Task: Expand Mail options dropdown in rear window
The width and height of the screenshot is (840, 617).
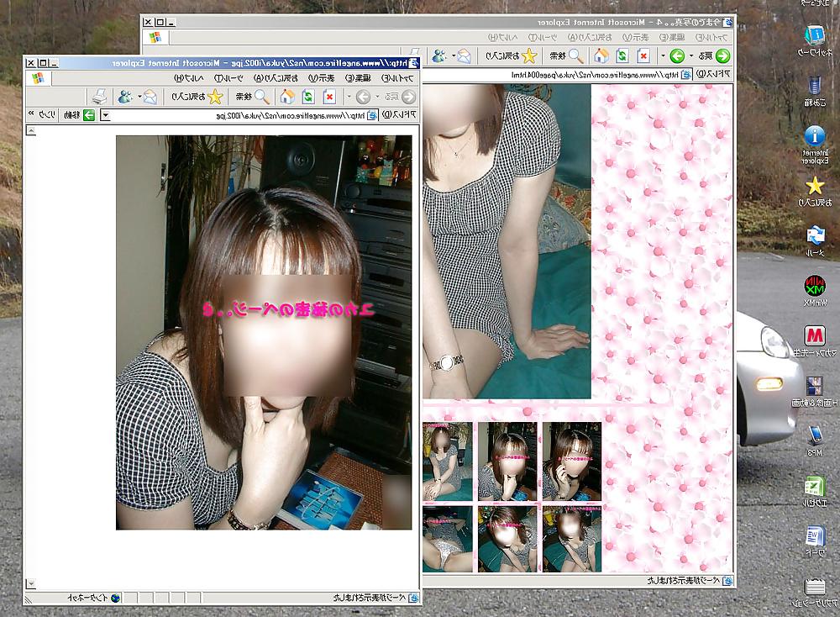Action: pyautogui.click(x=454, y=55)
